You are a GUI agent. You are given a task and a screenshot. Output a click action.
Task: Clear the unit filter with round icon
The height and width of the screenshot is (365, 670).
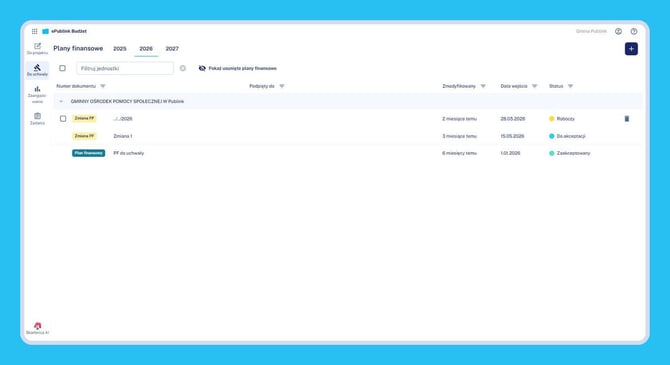tap(182, 68)
